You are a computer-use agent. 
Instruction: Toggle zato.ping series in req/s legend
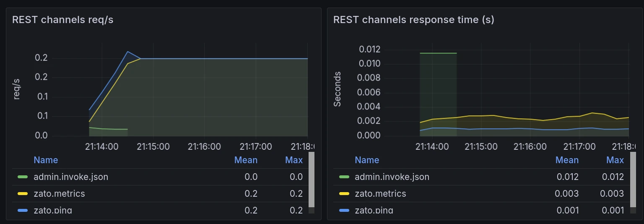pyautogui.click(x=53, y=210)
